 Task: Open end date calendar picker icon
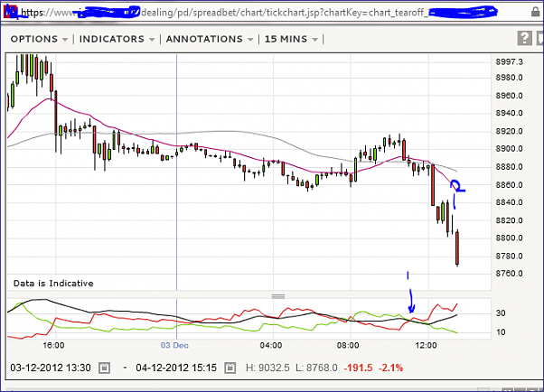click(x=230, y=368)
